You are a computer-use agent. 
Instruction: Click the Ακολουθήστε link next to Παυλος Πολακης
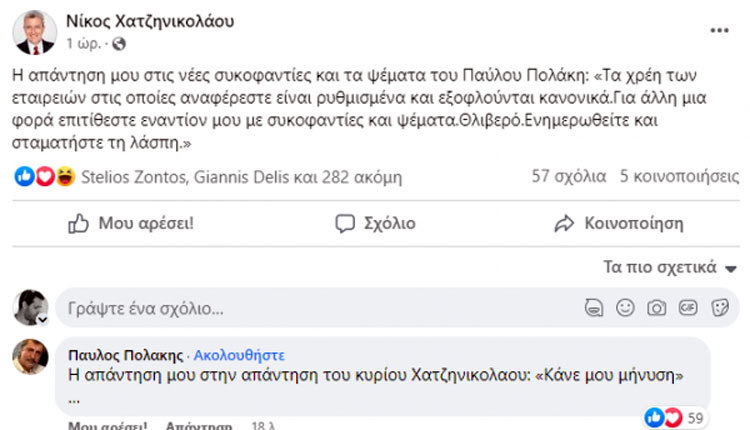point(239,354)
